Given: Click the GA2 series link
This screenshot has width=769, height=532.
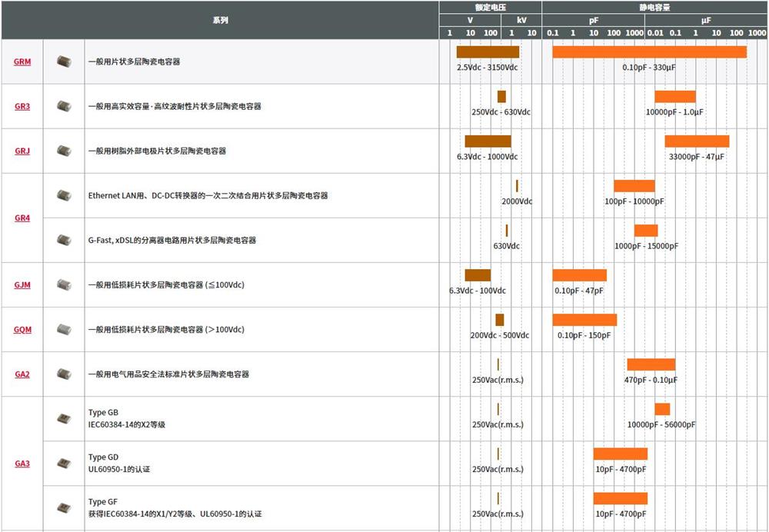Looking at the screenshot, I should point(22,374).
